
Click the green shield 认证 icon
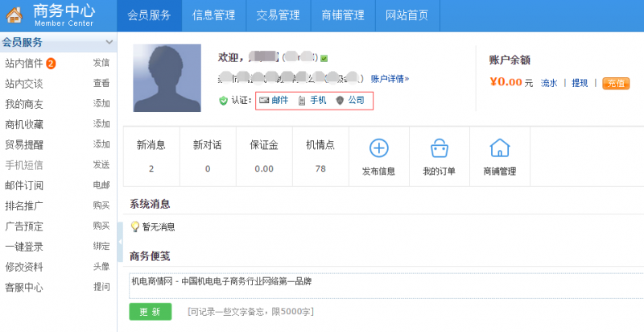coord(223,101)
